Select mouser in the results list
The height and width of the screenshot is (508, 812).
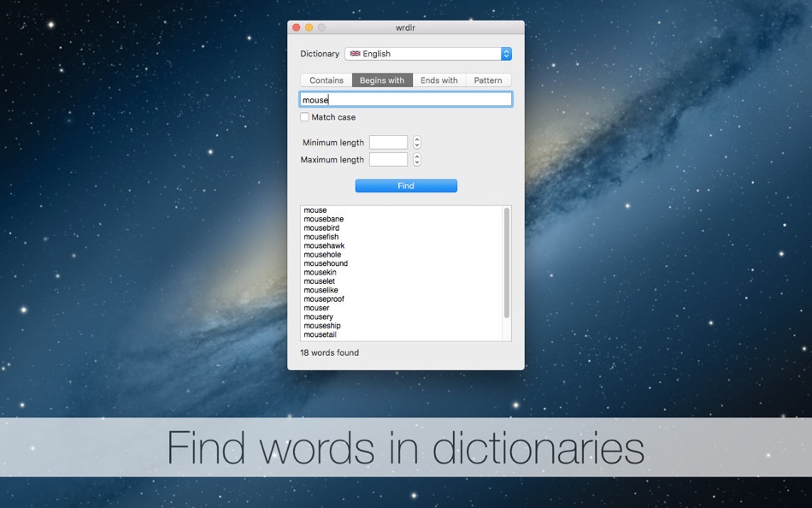pos(316,308)
